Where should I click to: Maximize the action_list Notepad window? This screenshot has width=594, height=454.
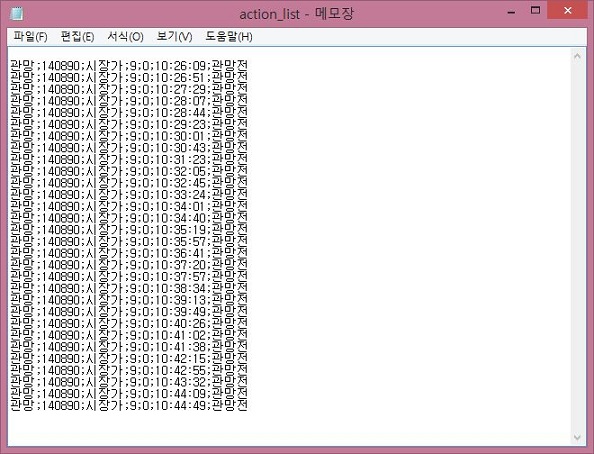[x=535, y=11]
